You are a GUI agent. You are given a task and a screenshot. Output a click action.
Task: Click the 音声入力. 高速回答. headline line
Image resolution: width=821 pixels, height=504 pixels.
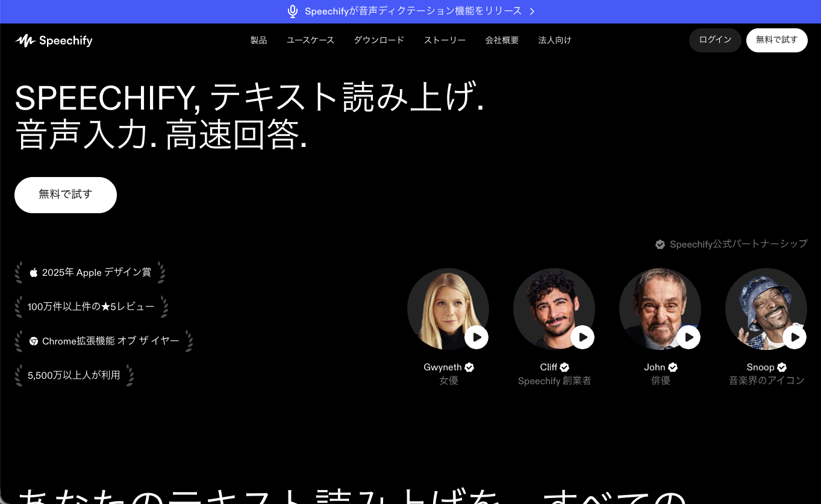click(x=161, y=134)
